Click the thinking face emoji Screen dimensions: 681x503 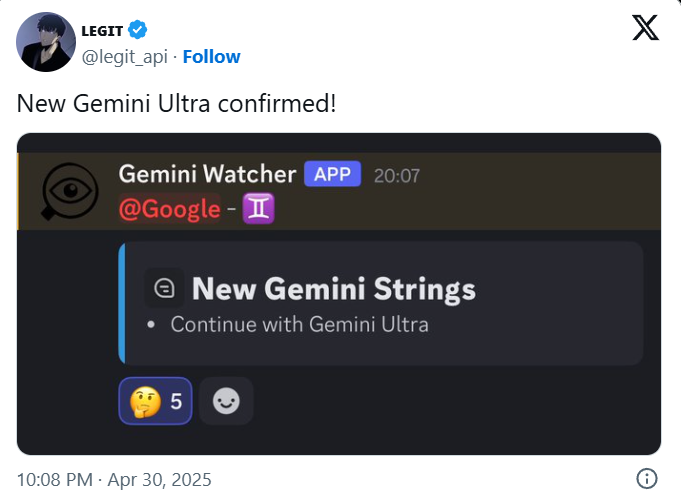coord(145,401)
